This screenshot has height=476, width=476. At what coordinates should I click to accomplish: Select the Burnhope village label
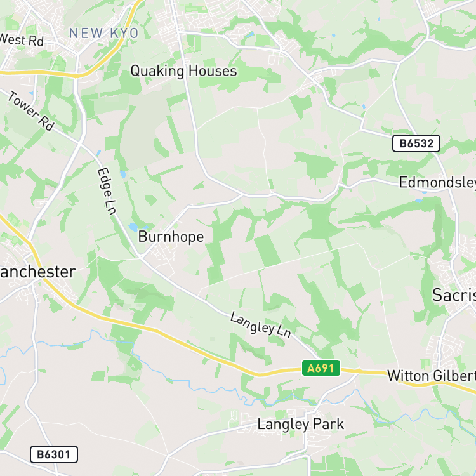(171, 237)
